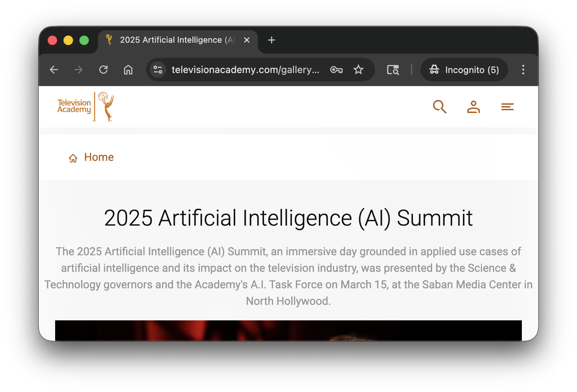
Task: Click the televisionacademy.com URL in address bar
Action: (245, 70)
